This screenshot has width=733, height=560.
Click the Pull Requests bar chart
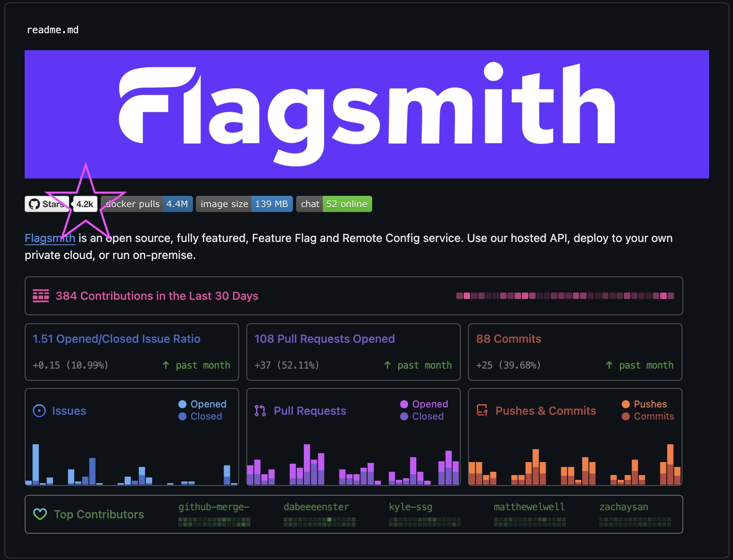click(353, 464)
